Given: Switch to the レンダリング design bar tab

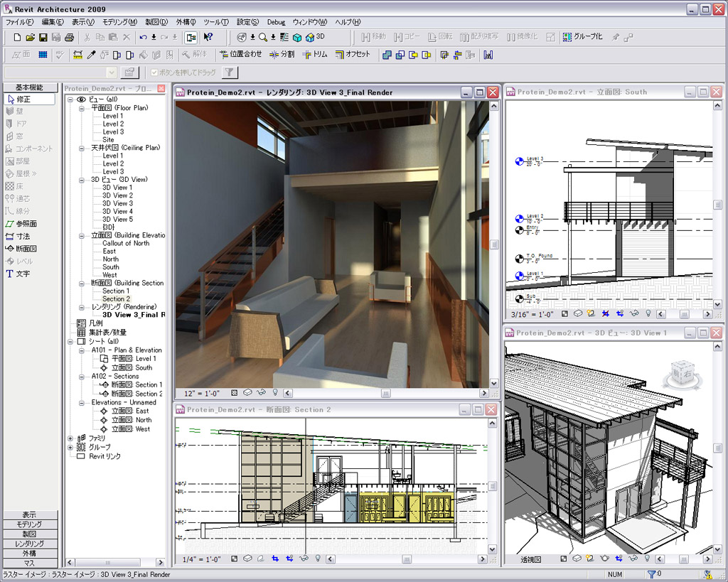Looking at the screenshot, I should (x=29, y=544).
